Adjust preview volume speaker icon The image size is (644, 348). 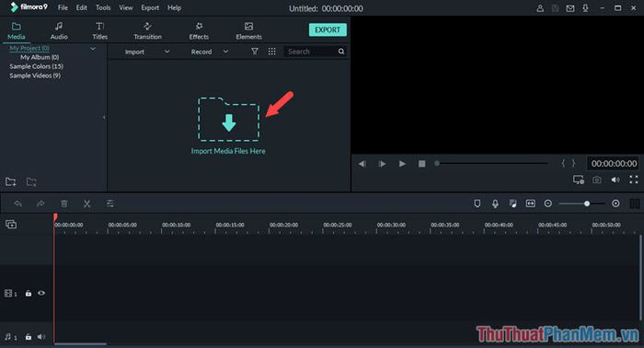pos(615,180)
